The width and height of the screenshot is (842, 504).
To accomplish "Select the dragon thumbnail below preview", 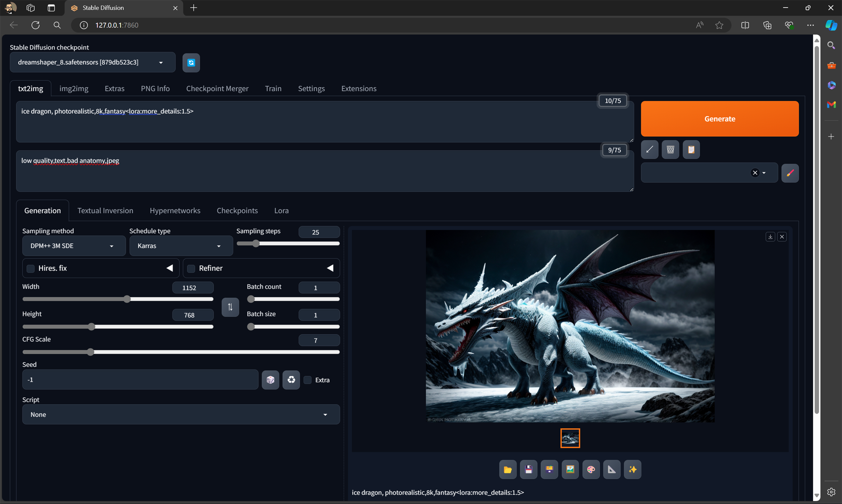I will pos(570,438).
